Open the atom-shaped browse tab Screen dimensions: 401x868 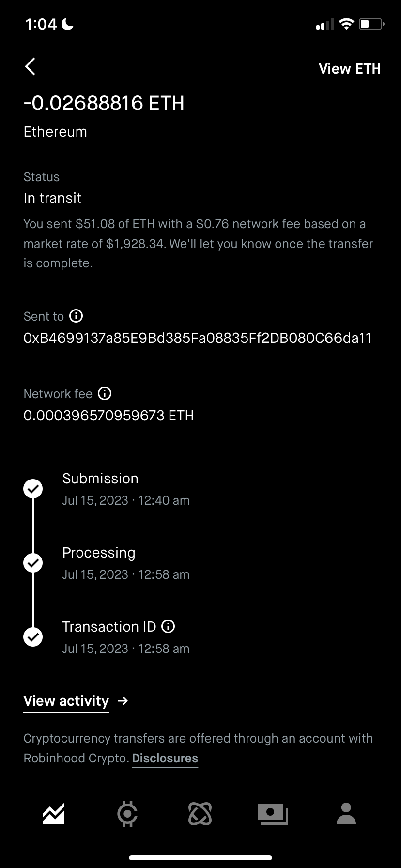(200, 814)
